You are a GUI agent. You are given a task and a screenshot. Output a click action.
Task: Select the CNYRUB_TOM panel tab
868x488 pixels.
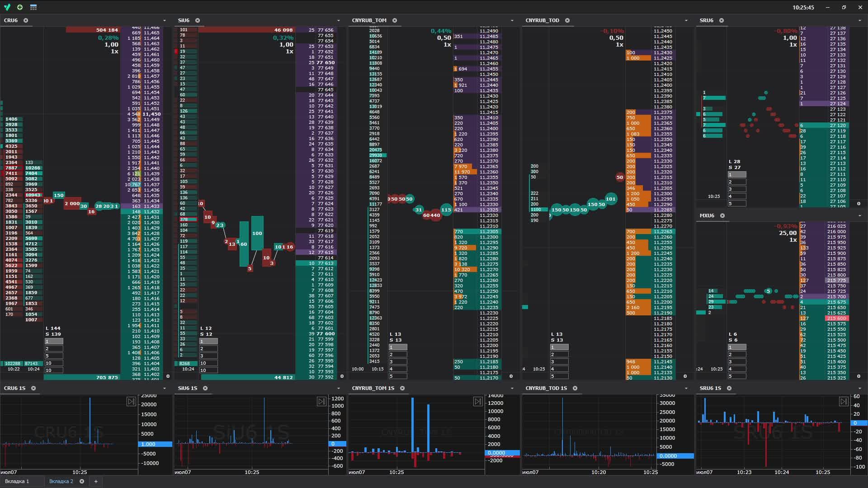click(369, 20)
